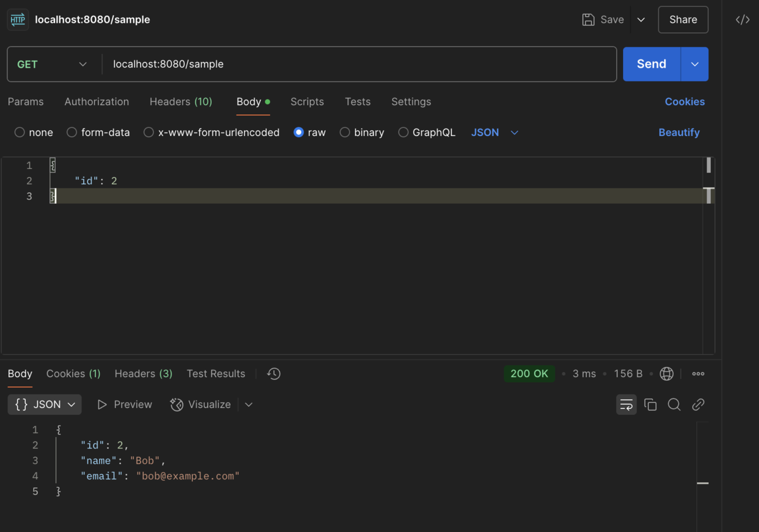Expand the Save options arrow
759x532 pixels.
pos(641,20)
